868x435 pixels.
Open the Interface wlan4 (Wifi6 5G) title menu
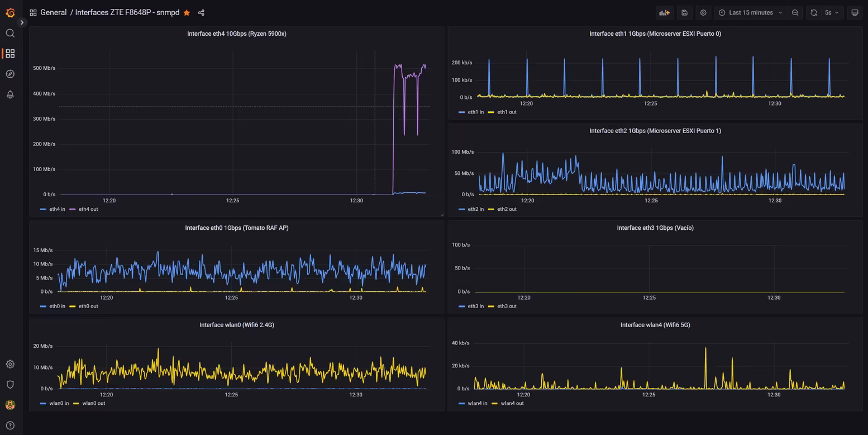click(x=655, y=325)
